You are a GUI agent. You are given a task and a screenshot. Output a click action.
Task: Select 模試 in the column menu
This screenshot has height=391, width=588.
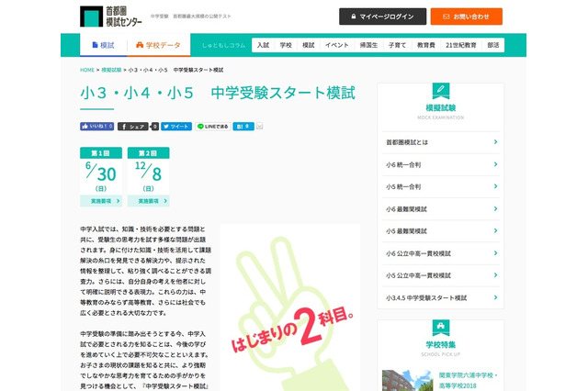click(x=309, y=45)
